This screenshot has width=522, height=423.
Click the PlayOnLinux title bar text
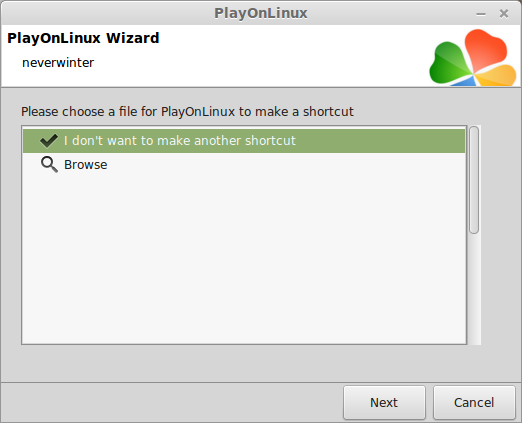point(261,13)
